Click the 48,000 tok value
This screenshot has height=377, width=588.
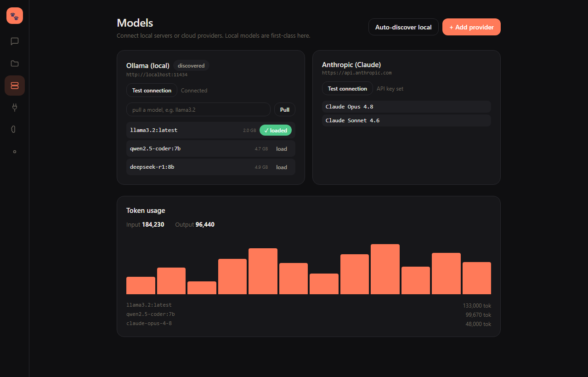coord(478,324)
